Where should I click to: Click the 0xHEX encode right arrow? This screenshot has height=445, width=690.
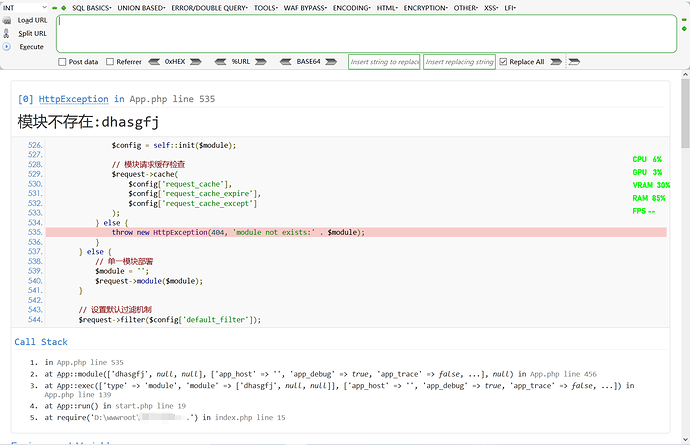[196, 62]
